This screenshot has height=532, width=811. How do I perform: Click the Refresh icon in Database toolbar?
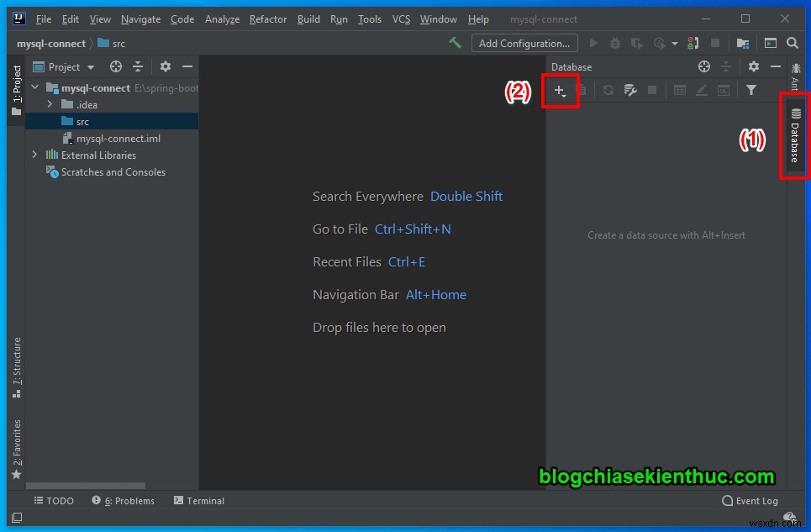tap(608, 91)
